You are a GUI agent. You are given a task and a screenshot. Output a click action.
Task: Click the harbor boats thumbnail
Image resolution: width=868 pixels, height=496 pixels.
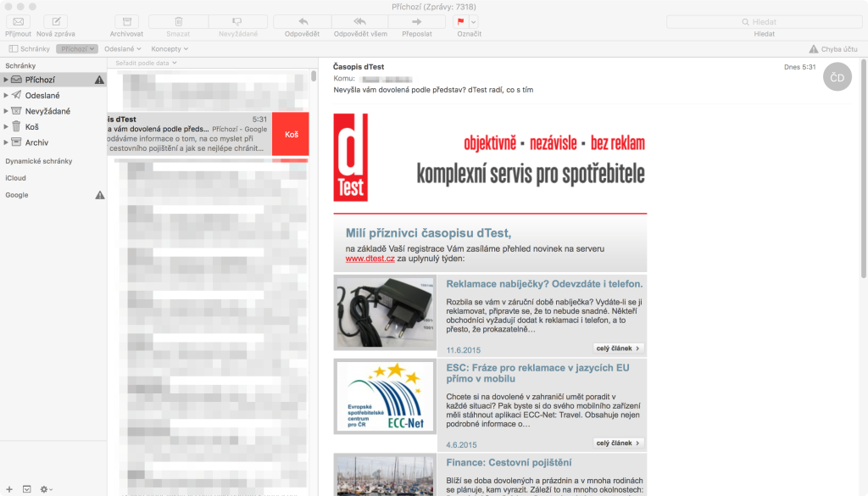coord(385,475)
